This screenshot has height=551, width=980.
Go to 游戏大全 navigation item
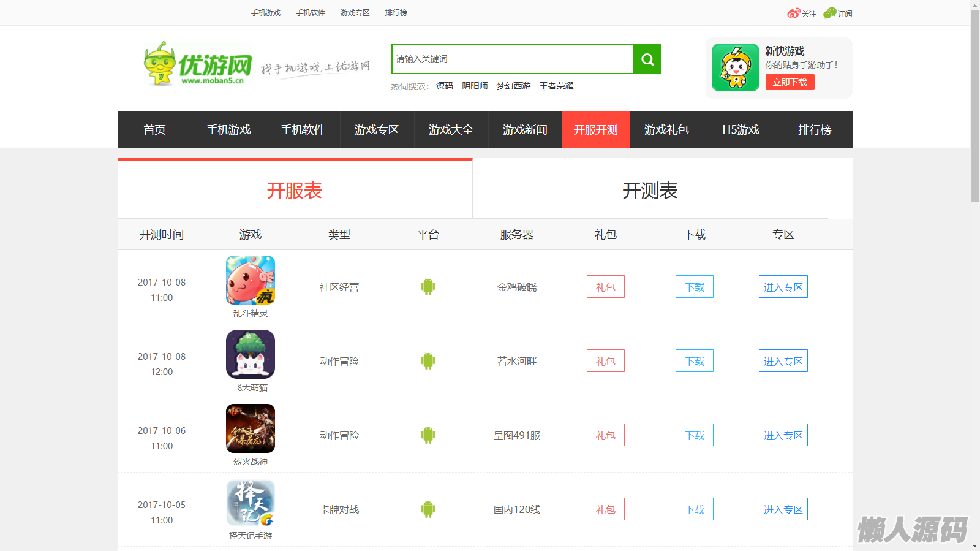coord(451,129)
